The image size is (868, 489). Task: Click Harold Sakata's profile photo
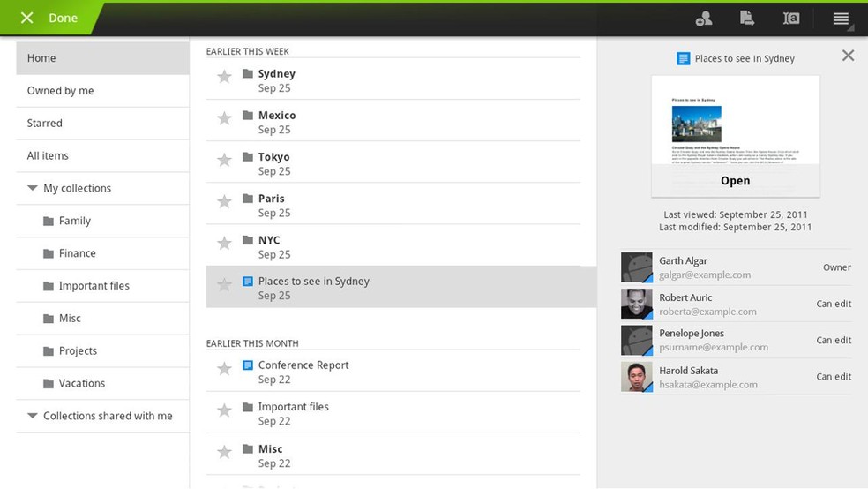636,377
